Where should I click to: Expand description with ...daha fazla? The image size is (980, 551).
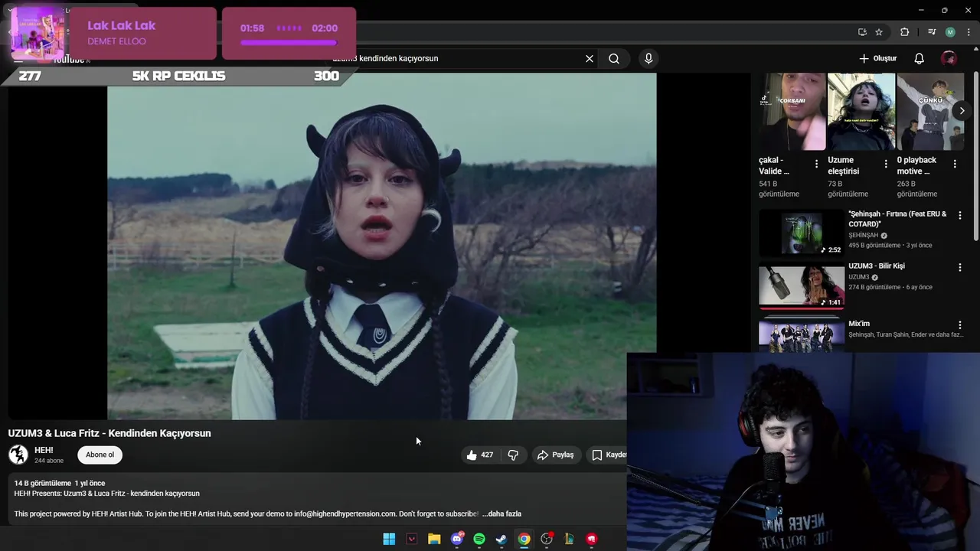coord(501,514)
